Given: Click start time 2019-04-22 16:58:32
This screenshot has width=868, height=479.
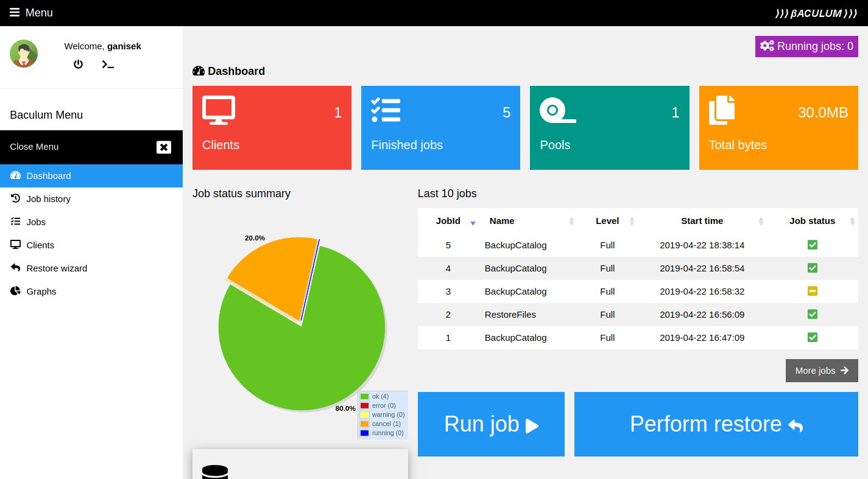Looking at the screenshot, I should pyautogui.click(x=702, y=292).
